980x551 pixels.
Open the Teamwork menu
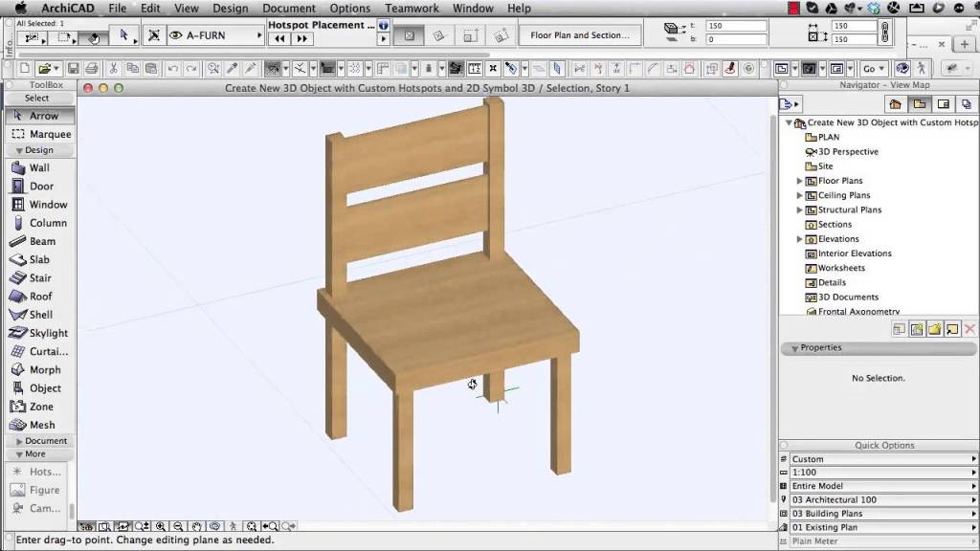point(412,8)
